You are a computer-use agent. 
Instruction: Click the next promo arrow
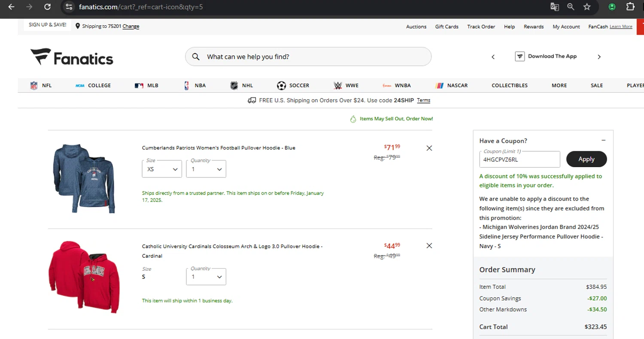pos(599,57)
